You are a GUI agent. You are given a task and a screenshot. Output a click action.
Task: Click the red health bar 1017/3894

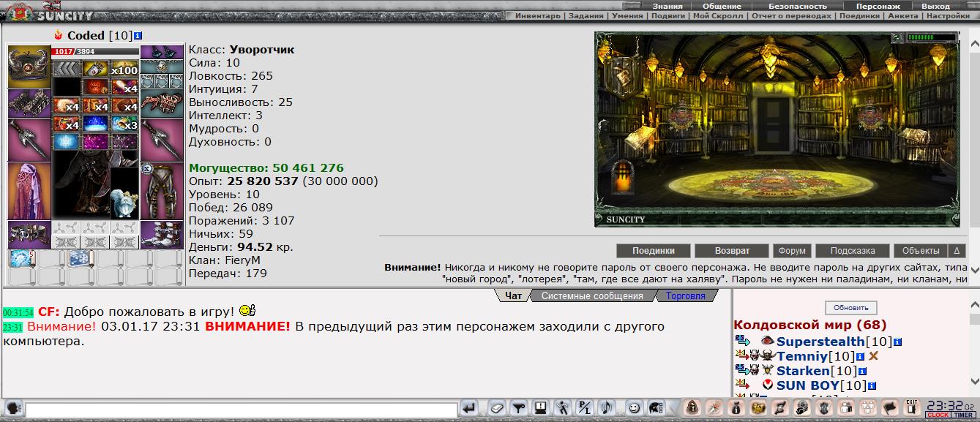click(x=95, y=52)
